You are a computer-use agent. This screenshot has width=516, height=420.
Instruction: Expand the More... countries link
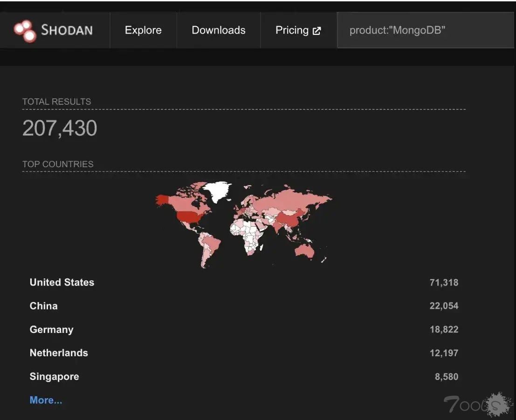(x=46, y=400)
